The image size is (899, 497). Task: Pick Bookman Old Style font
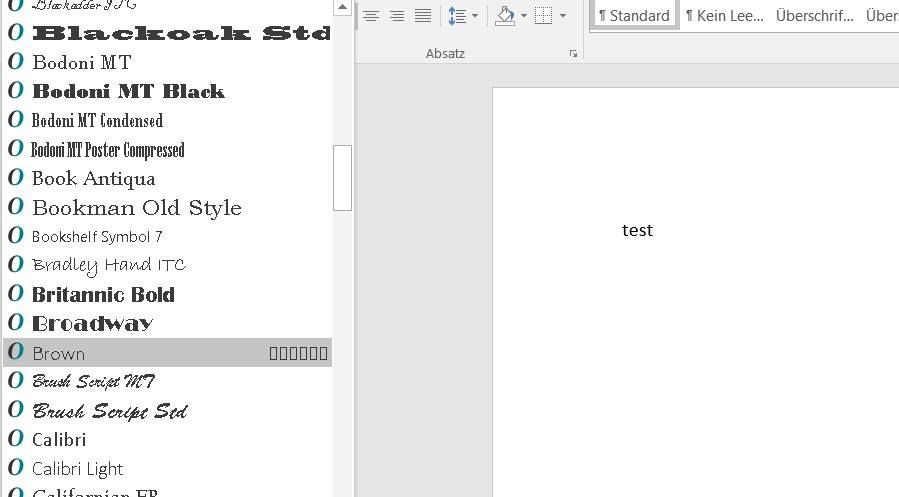pyautogui.click(x=167, y=208)
